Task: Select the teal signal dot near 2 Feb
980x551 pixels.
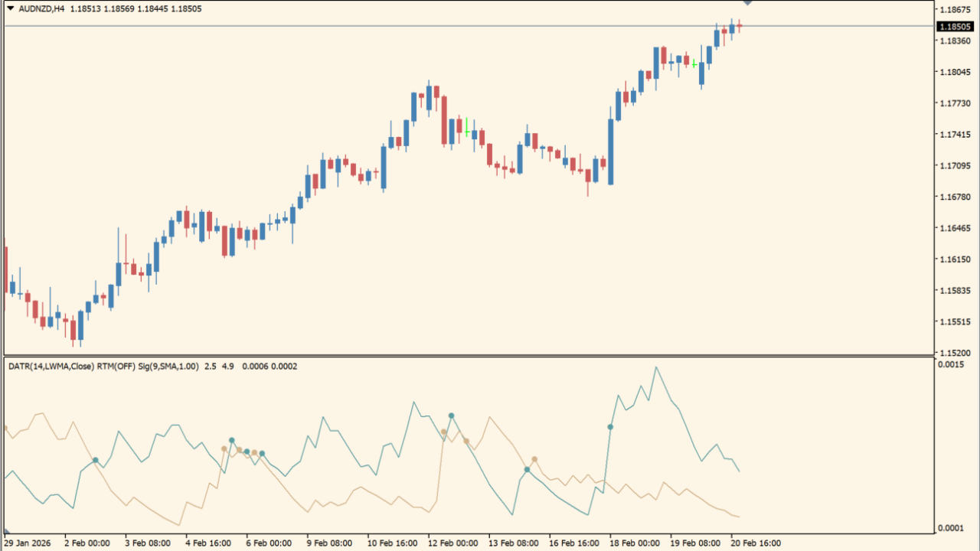Action: click(95, 460)
